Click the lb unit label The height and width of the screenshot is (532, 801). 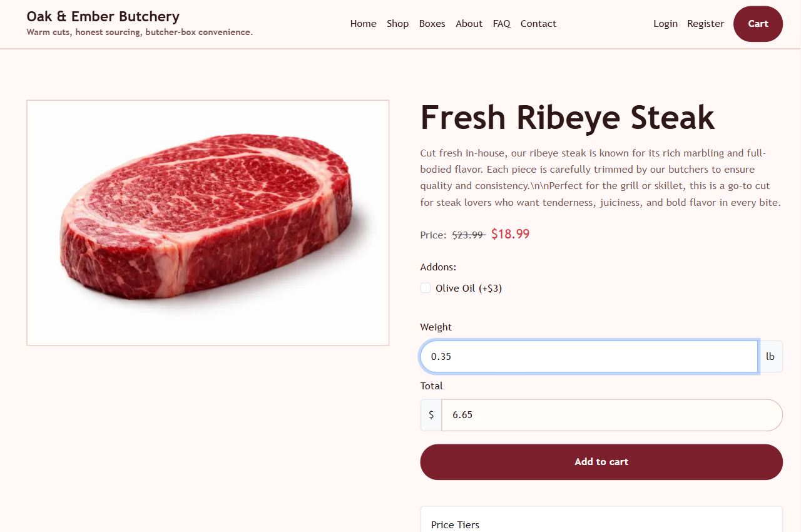click(770, 357)
